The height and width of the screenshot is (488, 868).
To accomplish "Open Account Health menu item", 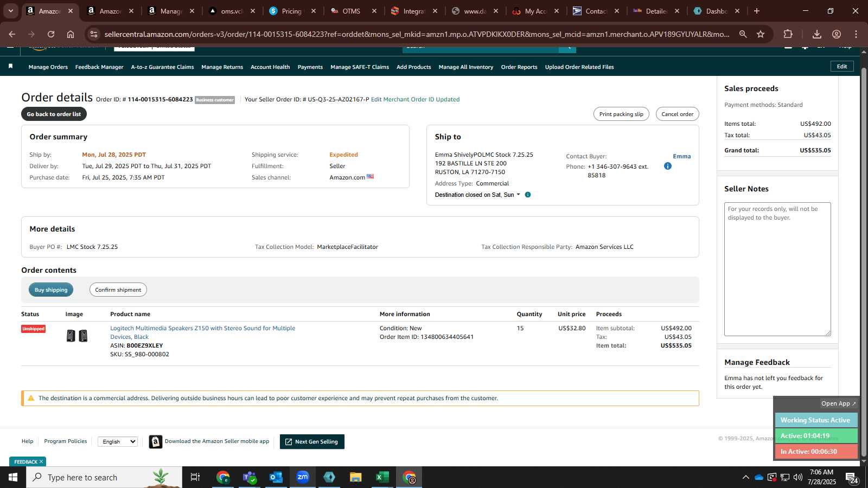I will [x=270, y=67].
